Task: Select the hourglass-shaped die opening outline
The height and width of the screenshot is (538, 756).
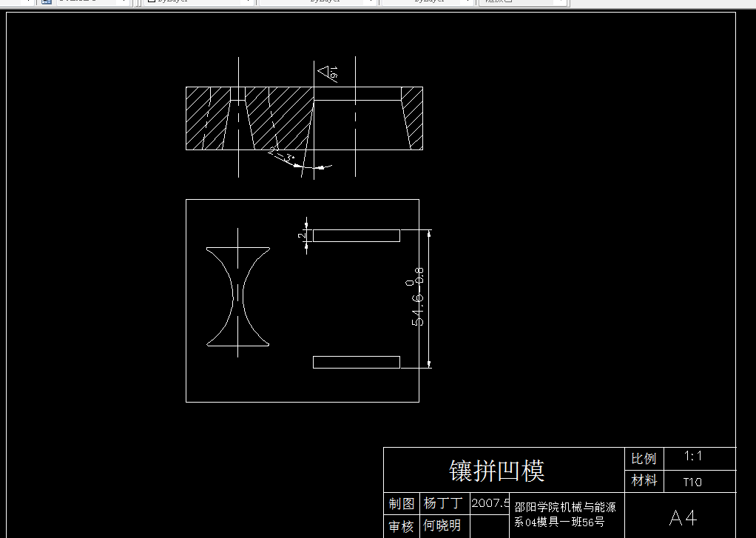Action: coord(237,297)
